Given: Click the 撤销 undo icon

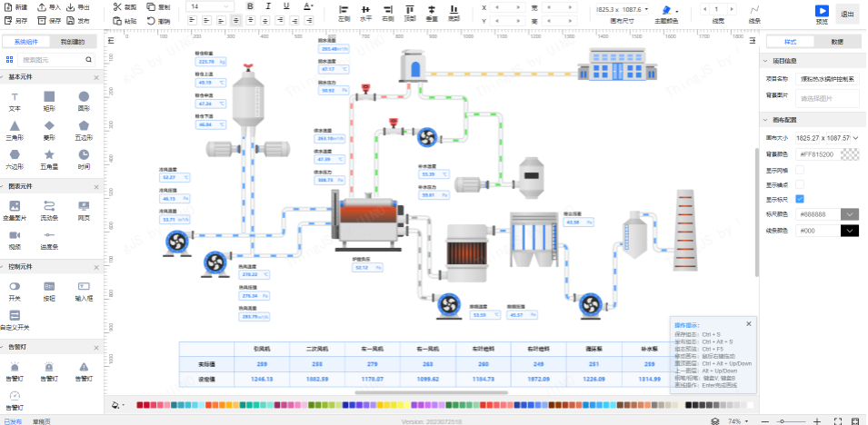Looking at the screenshot, I should coord(150,20).
